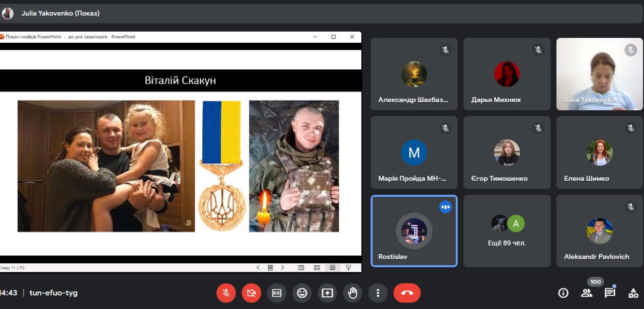Screen dimensions: 644x309
Task: Open the emoji reactions button
Action: [x=302, y=293]
